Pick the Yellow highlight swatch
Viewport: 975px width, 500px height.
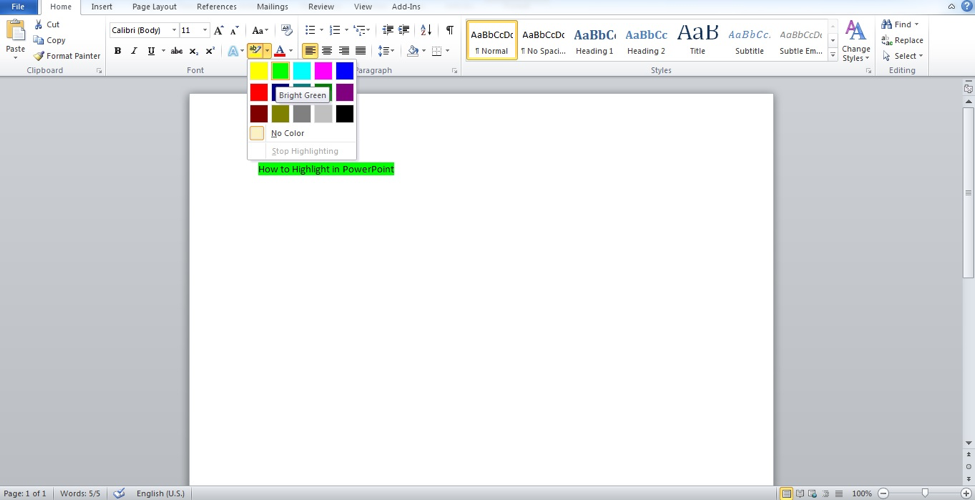pos(259,71)
